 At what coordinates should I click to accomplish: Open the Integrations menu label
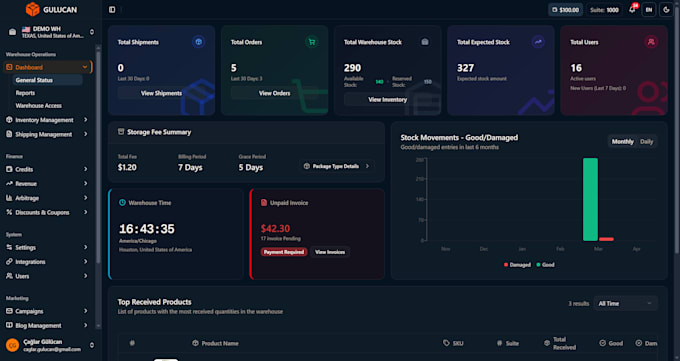[x=30, y=262]
